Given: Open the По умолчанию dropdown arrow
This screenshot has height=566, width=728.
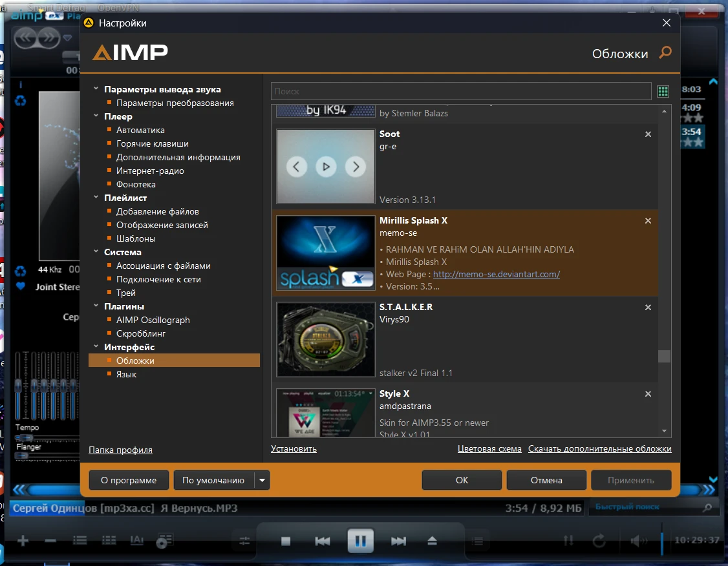Looking at the screenshot, I should (262, 480).
